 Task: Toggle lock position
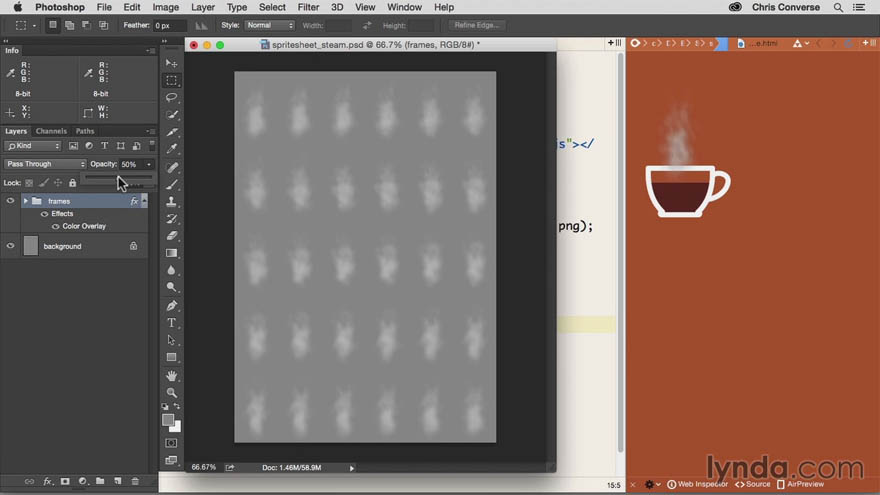58,183
